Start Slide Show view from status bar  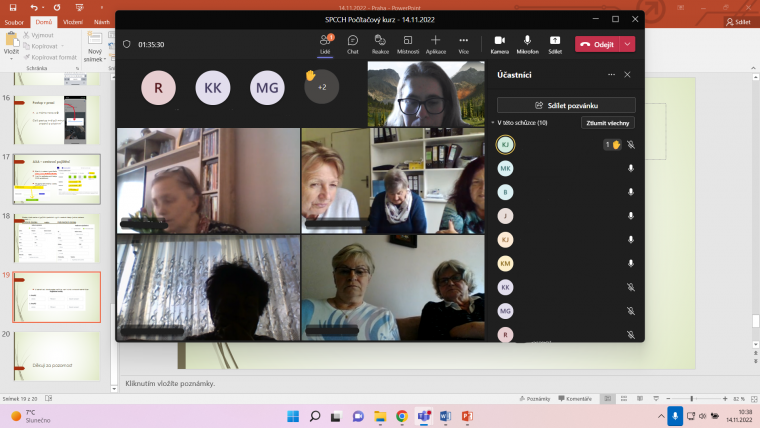point(656,398)
